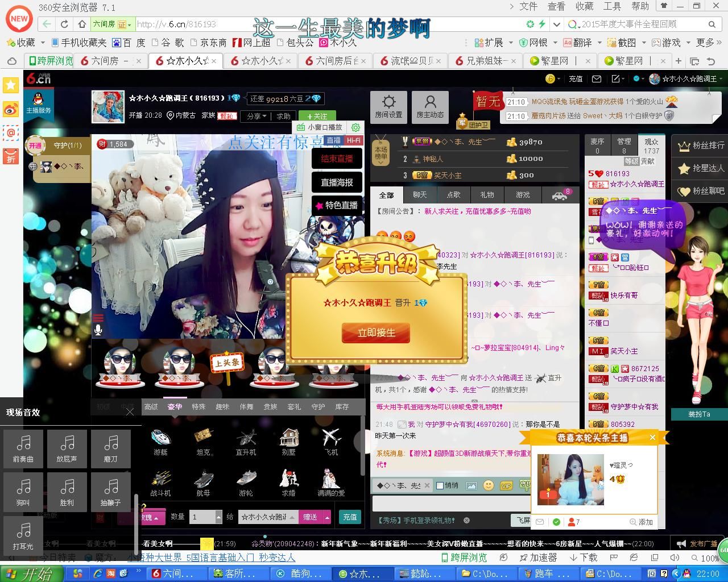Click the mail envelope icon in top bar
Image resolution: width=728 pixels, height=582 pixels.
click(597, 79)
